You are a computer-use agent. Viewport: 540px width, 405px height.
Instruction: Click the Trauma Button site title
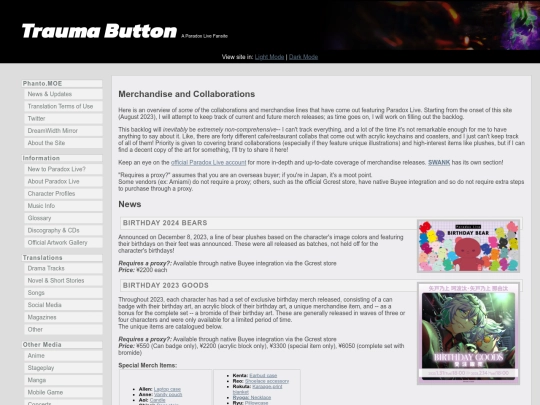tap(99, 31)
